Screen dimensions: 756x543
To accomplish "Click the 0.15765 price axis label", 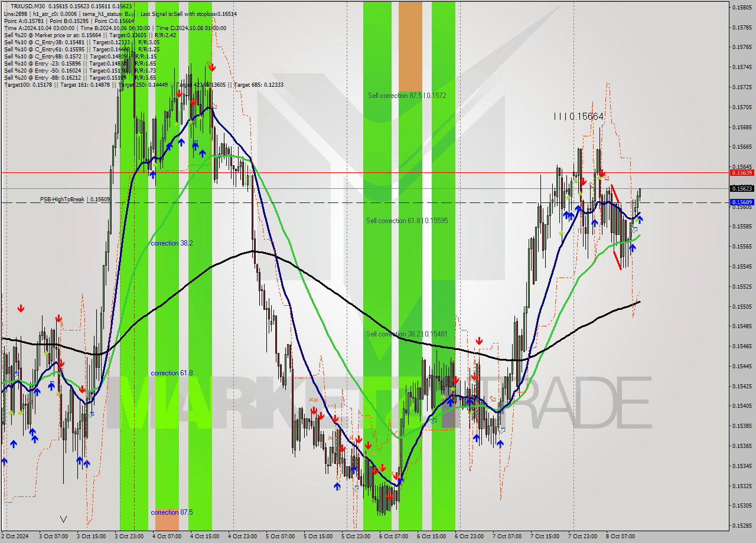I will tap(742, 47).
